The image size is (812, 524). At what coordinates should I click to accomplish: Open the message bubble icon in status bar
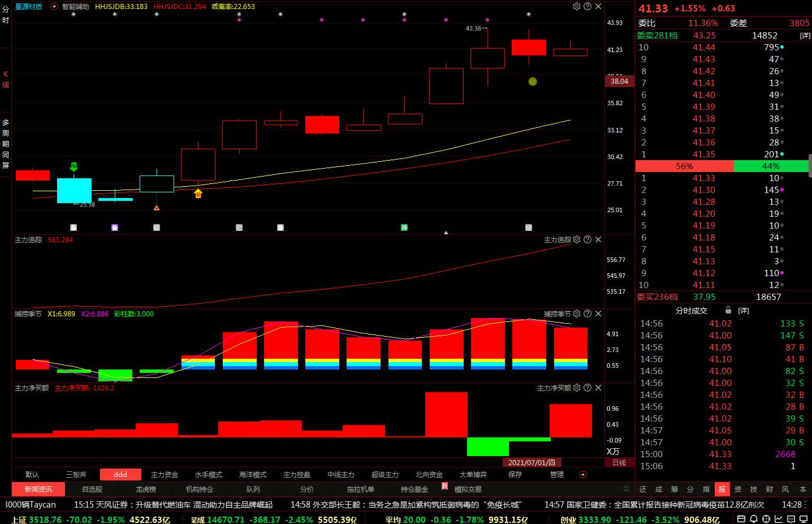791,519
